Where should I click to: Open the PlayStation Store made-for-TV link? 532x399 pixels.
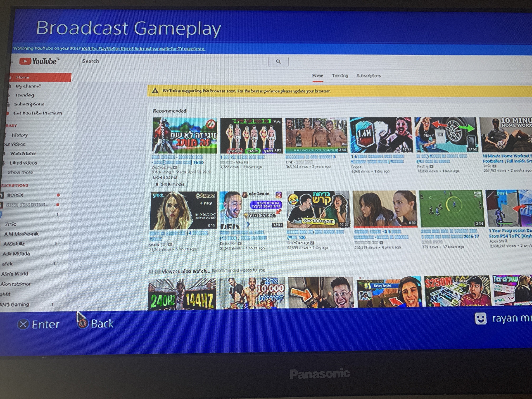143,49
